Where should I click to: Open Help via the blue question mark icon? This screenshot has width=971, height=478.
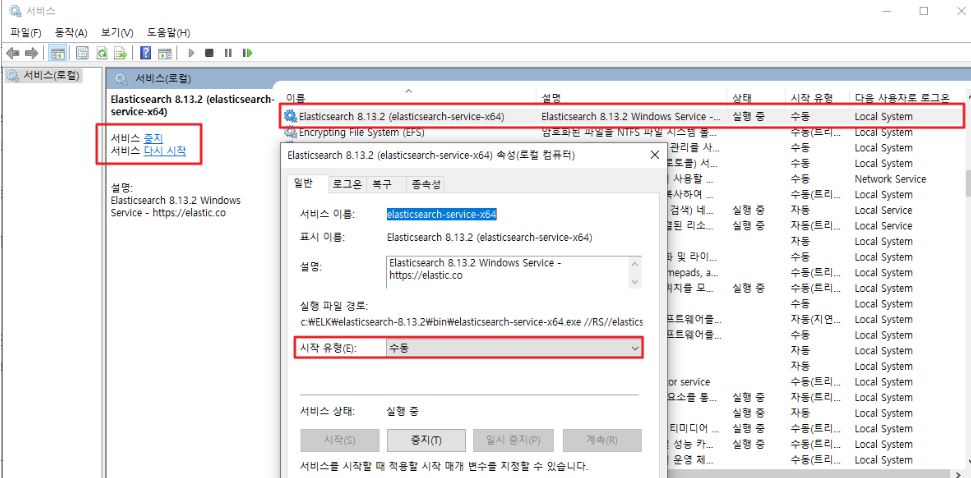coord(146,53)
